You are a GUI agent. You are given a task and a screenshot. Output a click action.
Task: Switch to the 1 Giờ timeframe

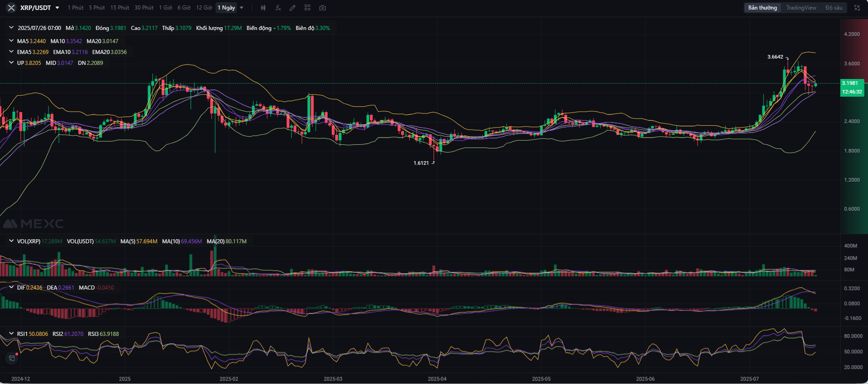[166, 8]
